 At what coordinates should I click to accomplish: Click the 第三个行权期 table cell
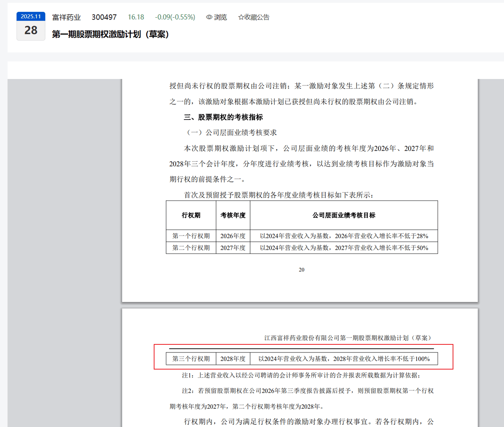(x=191, y=359)
